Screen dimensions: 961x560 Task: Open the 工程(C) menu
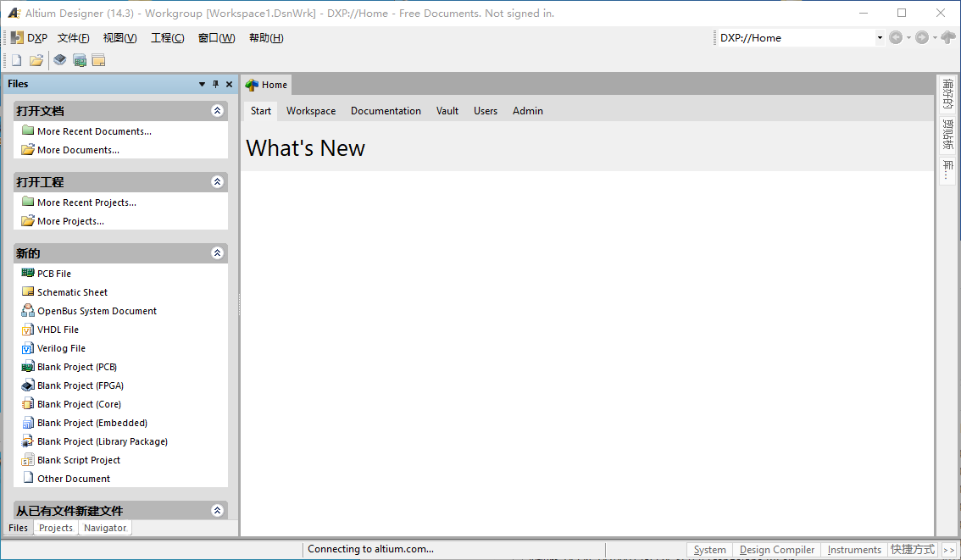tap(167, 38)
